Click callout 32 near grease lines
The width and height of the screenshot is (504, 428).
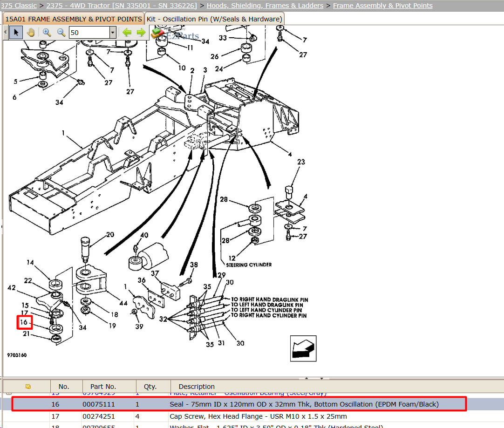tap(163, 319)
